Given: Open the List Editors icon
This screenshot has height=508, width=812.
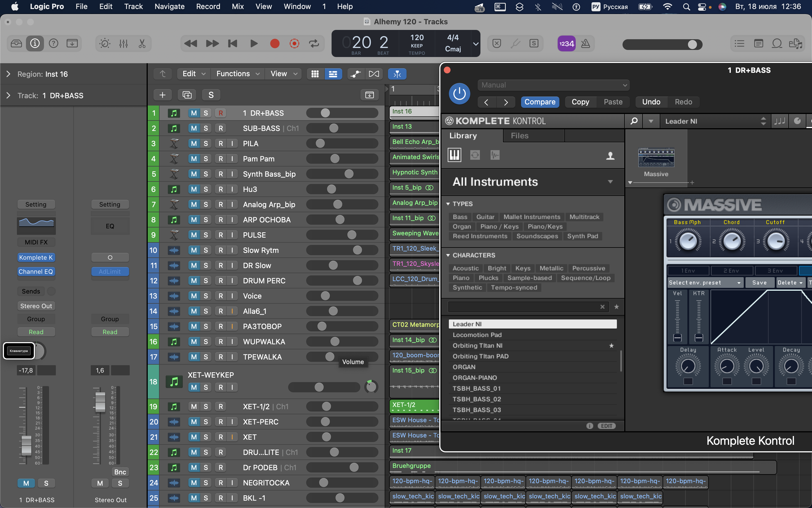Looking at the screenshot, I should (x=740, y=44).
